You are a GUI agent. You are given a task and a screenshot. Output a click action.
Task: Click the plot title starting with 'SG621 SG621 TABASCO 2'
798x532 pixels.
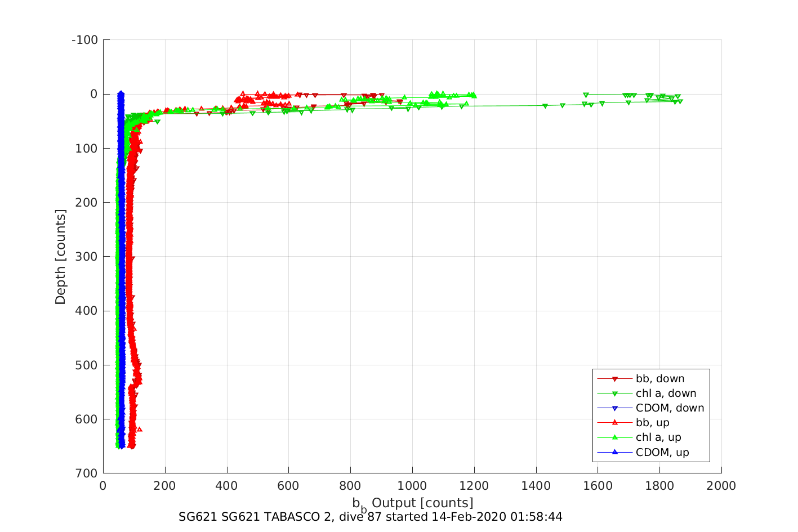pyautogui.click(x=371, y=517)
